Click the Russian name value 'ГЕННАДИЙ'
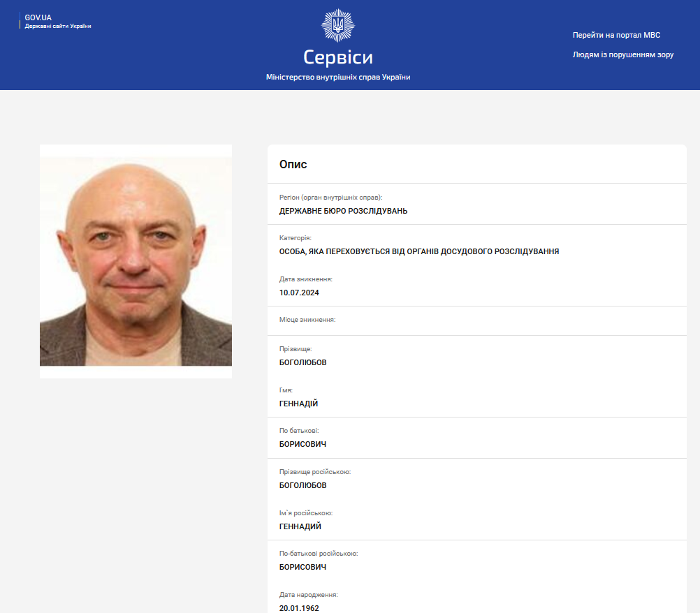 pos(300,526)
